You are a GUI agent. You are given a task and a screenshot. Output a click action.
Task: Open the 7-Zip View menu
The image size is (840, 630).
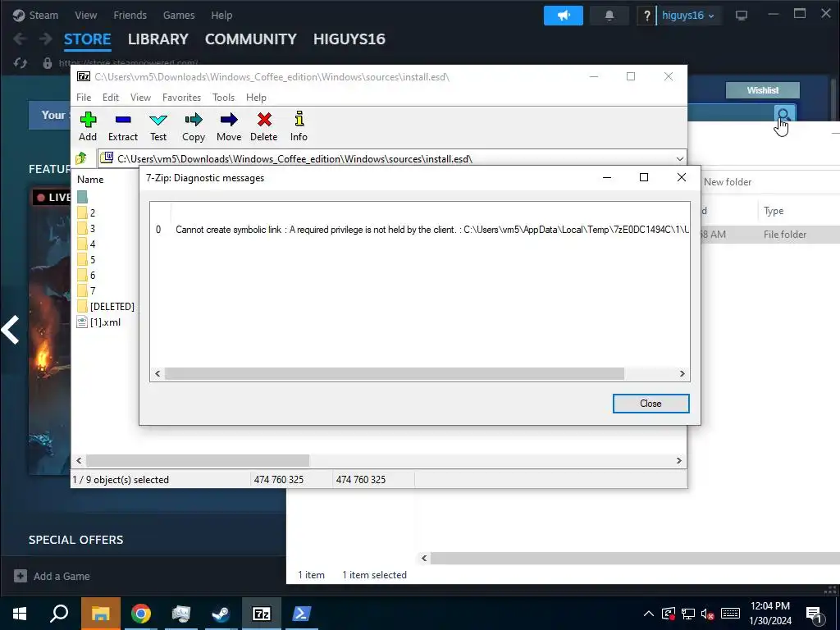pyautogui.click(x=140, y=98)
